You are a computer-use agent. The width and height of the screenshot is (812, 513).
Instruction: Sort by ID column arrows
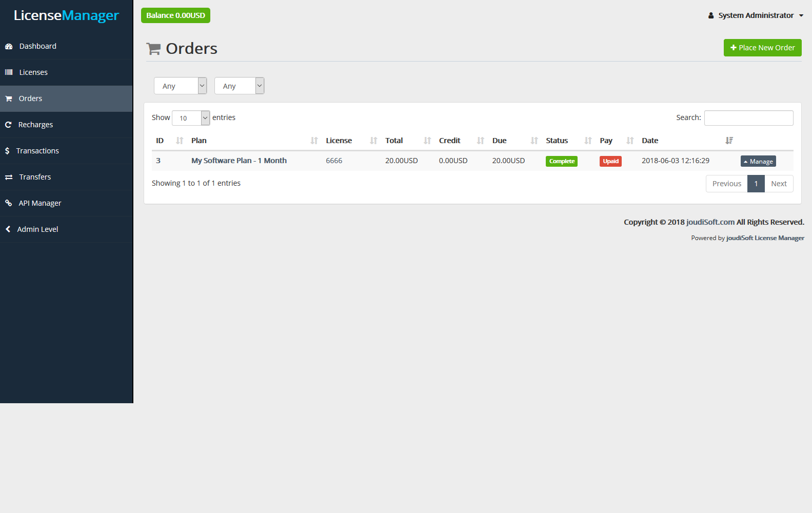(x=180, y=141)
